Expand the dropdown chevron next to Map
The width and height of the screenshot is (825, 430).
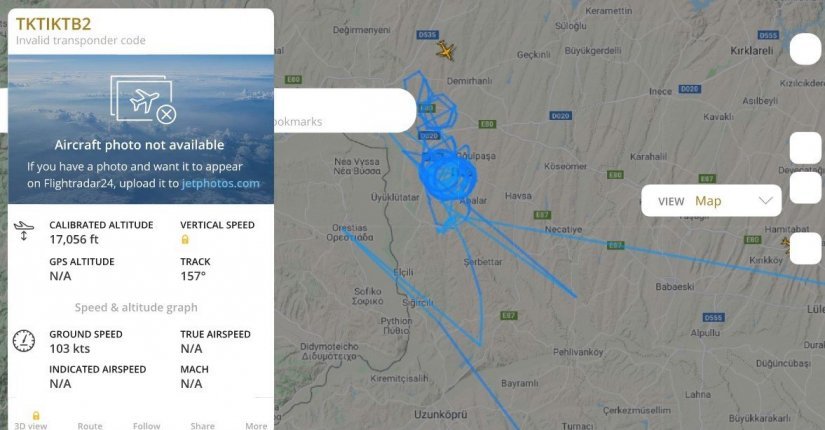(766, 201)
